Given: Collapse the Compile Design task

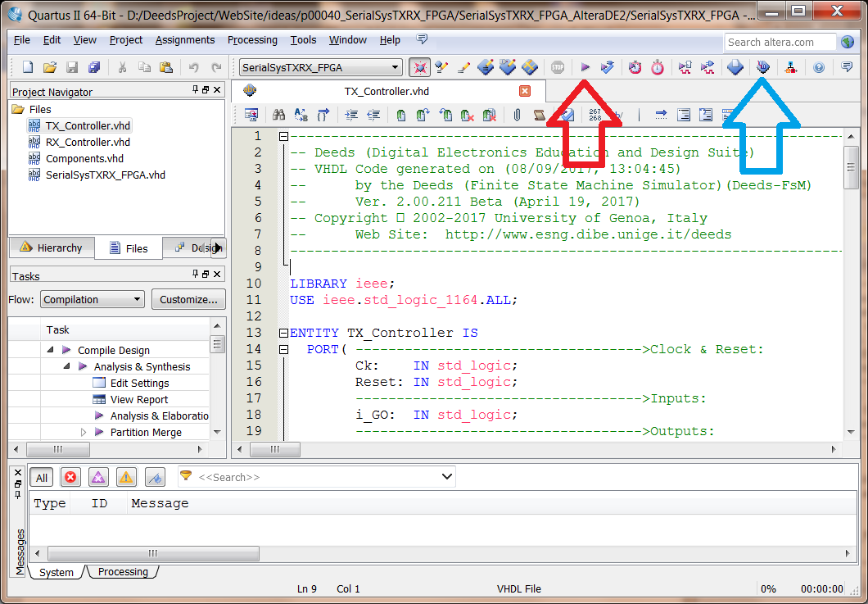Looking at the screenshot, I should [x=51, y=350].
